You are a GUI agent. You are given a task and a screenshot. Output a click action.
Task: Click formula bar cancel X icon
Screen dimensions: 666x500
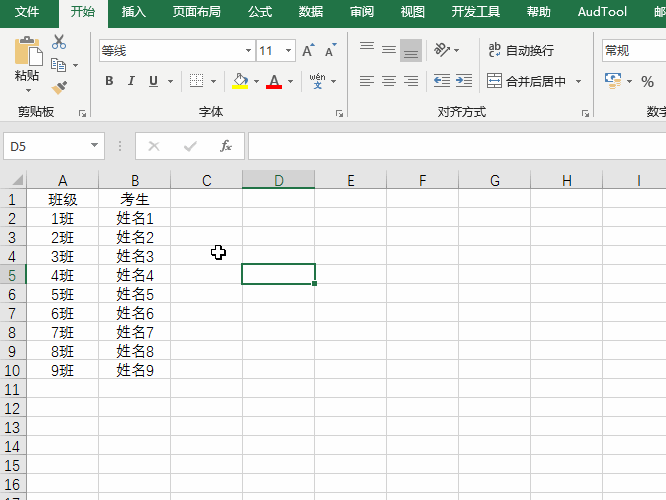(x=154, y=146)
